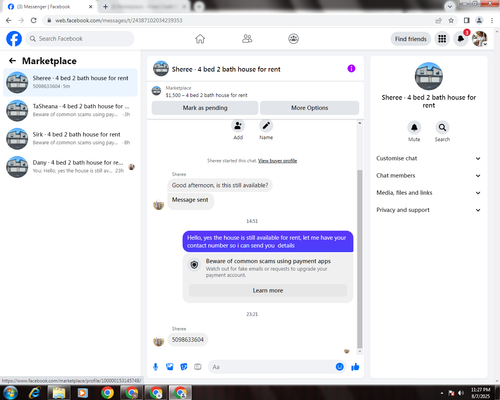Click the browser address bar URL

pos(119,20)
